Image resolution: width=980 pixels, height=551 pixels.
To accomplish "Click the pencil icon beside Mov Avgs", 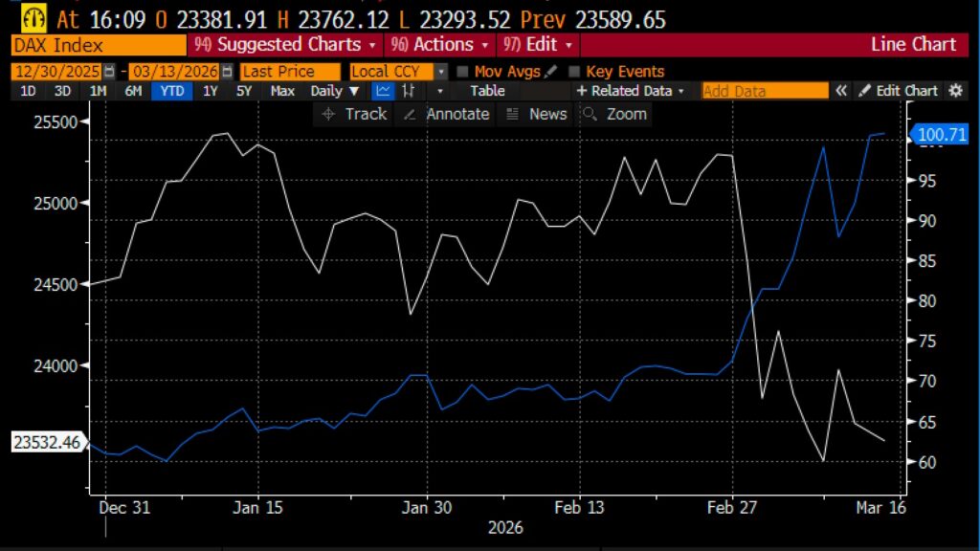I will coord(550,72).
